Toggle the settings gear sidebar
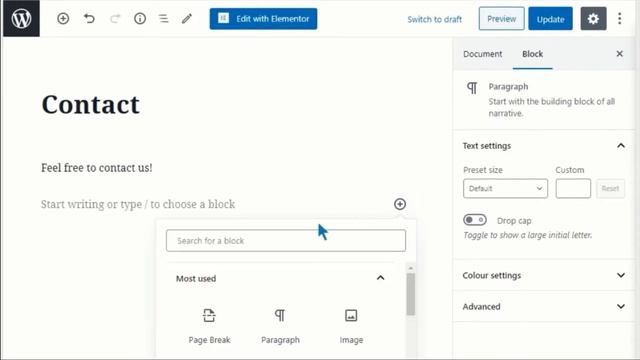This screenshot has width=640, height=360. tap(593, 19)
